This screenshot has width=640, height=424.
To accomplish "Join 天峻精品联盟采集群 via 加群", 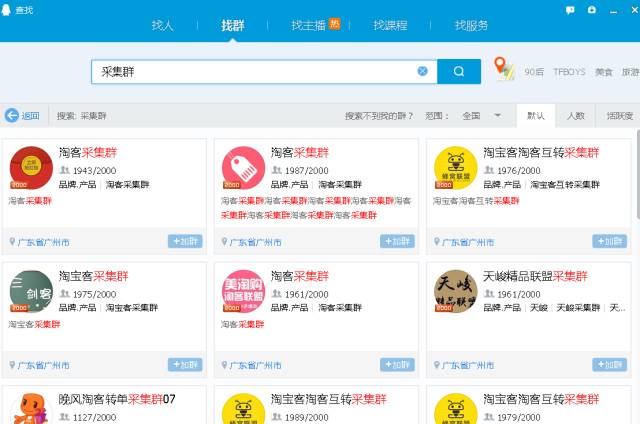I will (x=609, y=364).
